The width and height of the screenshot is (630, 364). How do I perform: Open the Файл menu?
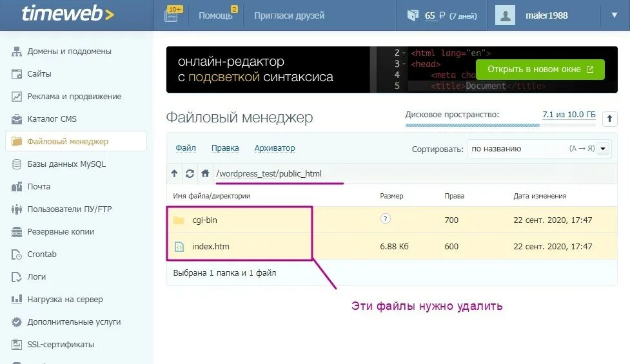[x=186, y=148]
